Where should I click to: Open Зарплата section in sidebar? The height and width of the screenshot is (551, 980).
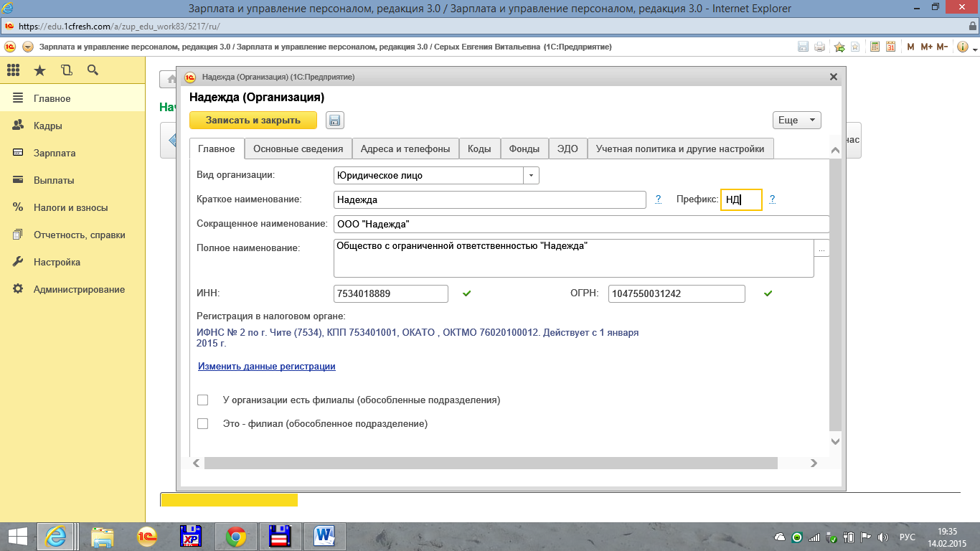point(72,153)
